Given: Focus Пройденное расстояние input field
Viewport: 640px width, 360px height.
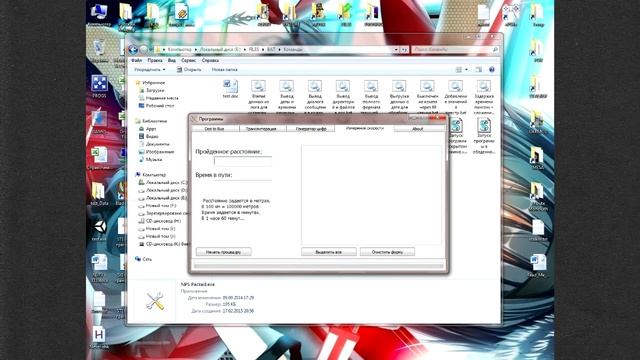Looking at the screenshot, I should coord(243,162).
